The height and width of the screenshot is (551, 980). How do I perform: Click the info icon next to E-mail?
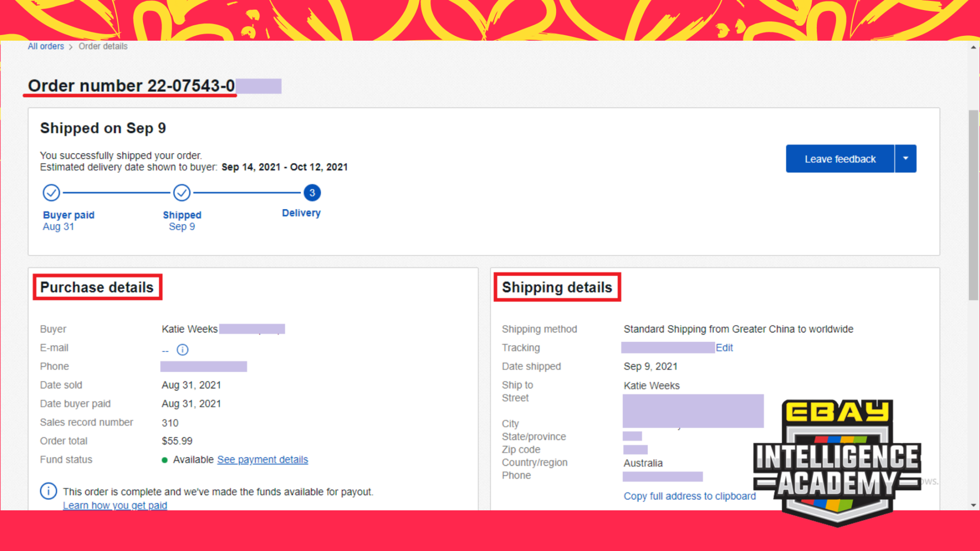(x=182, y=350)
